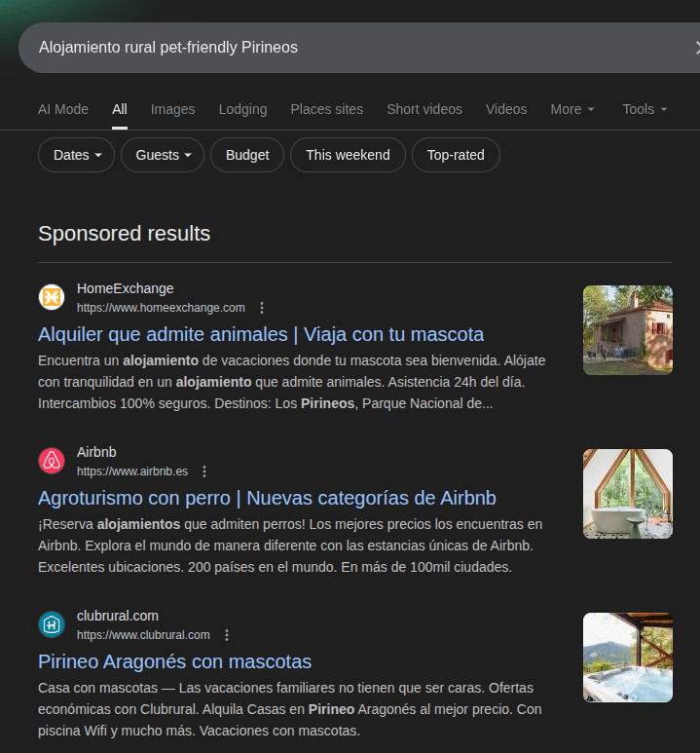
Task: Switch to Images tab
Action: pyautogui.click(x=173, y=109)
